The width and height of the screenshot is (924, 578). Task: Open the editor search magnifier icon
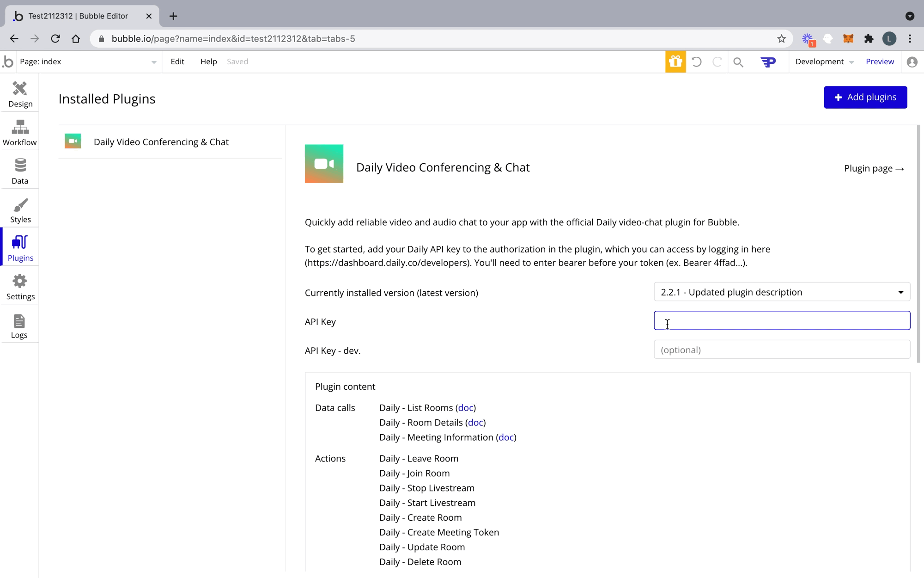click(x=738, y=62)
